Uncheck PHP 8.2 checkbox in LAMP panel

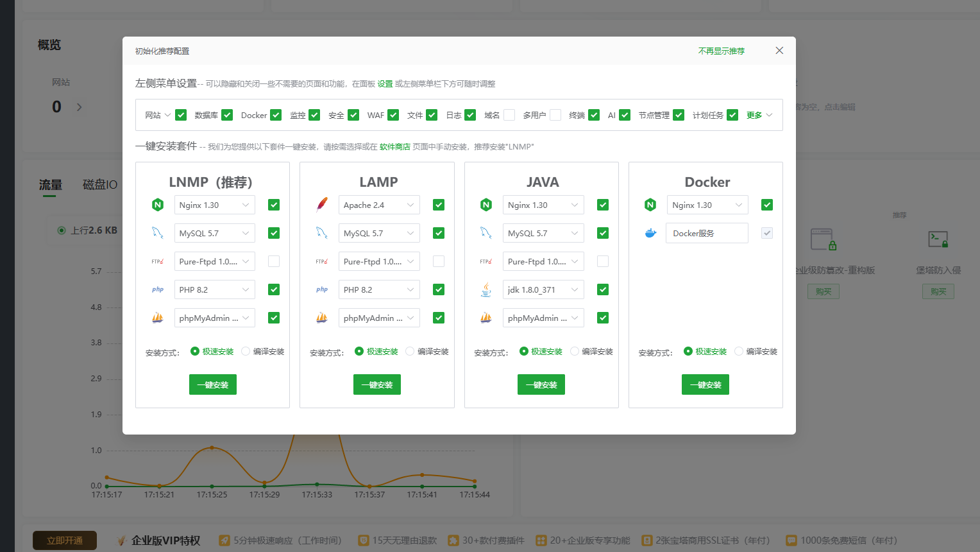tap(439, 289)
